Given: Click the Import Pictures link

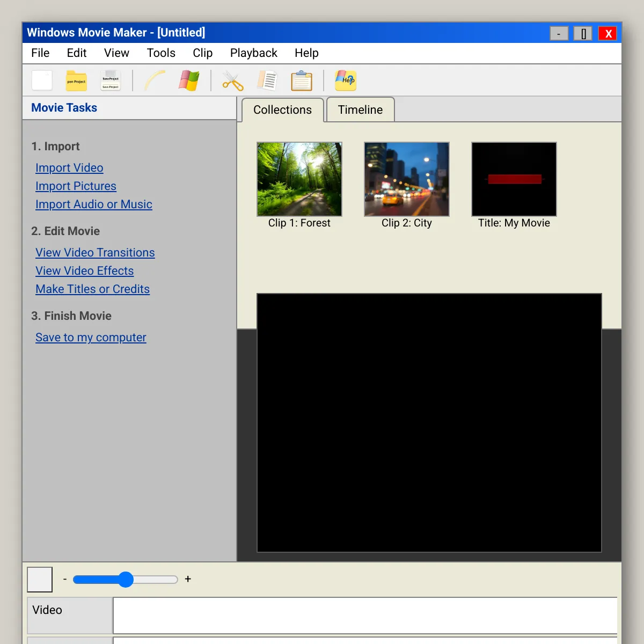Looking at the screenshot, I should [x=76, y=186].
